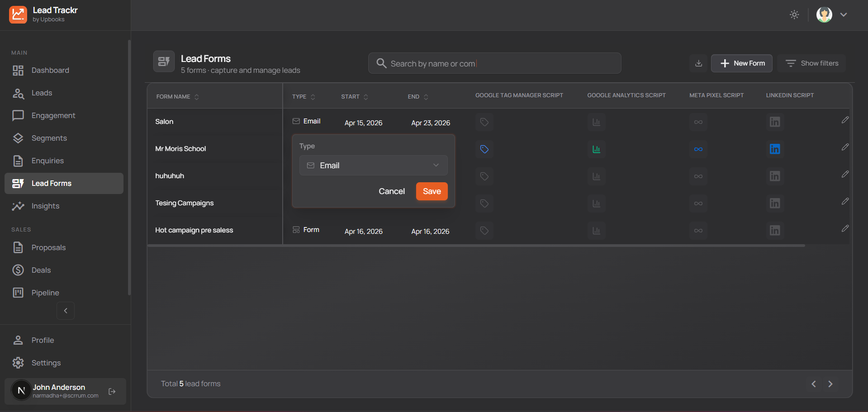Viewport: 868px width, 412px height.
Task: Collapse the sidebar with the chevron button
Action: pyautogui.click(x=66, y=311)
